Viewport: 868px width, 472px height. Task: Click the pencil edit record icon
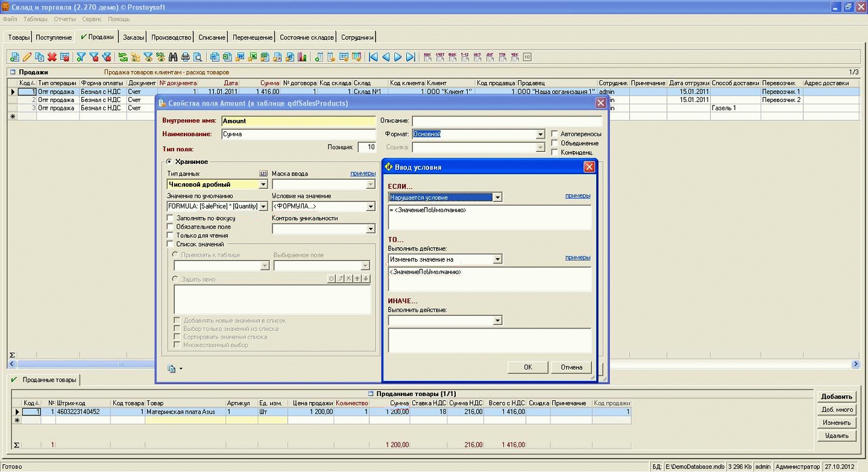(x=27, y=57)
